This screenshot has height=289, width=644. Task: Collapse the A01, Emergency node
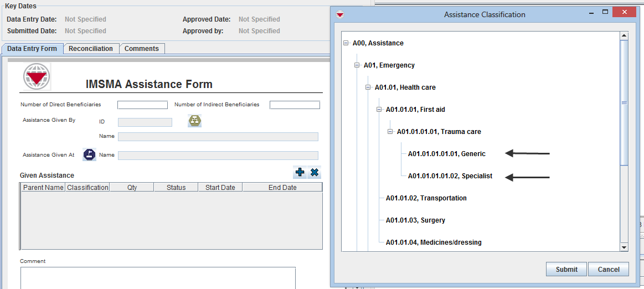pyautogui.click(x=357, y=65)
